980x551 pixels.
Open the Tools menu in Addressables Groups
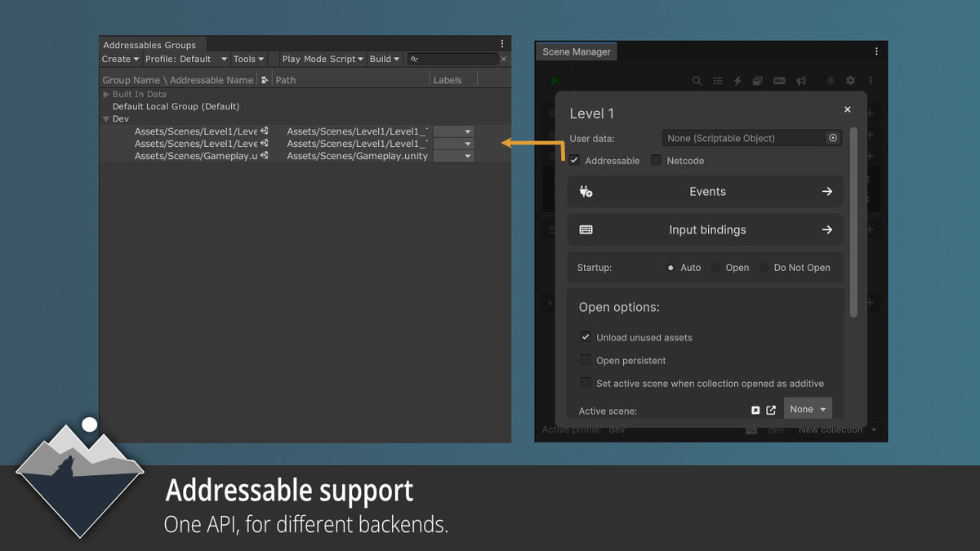tap(248, 59)
